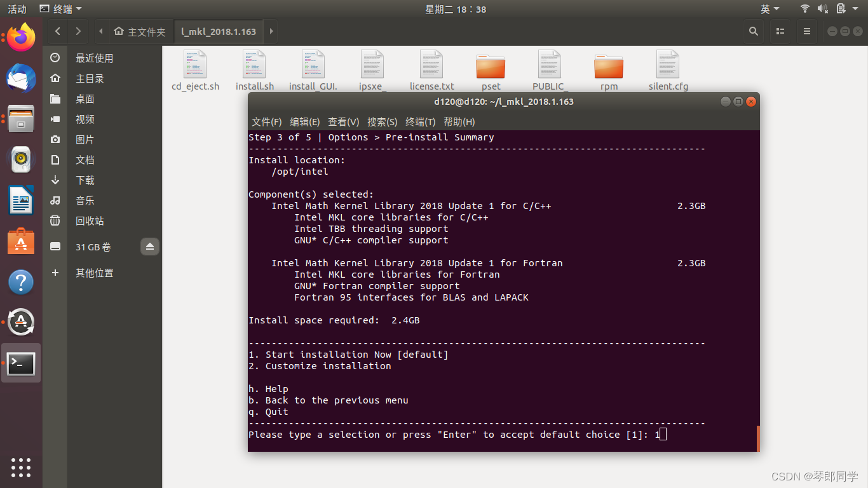Launch Thunderbird mail from the dock

pyautogui.click(x=21, y=78)
